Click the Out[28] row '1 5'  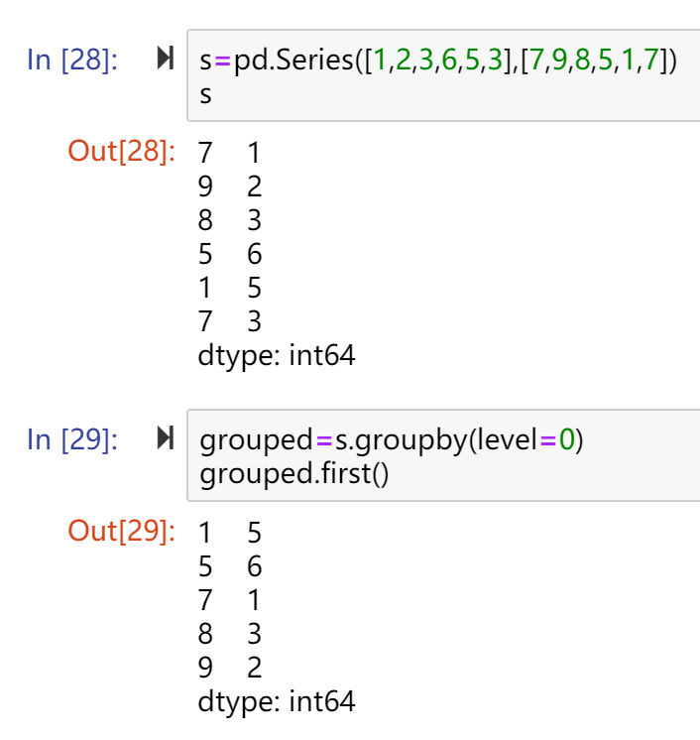click(230, 288)
